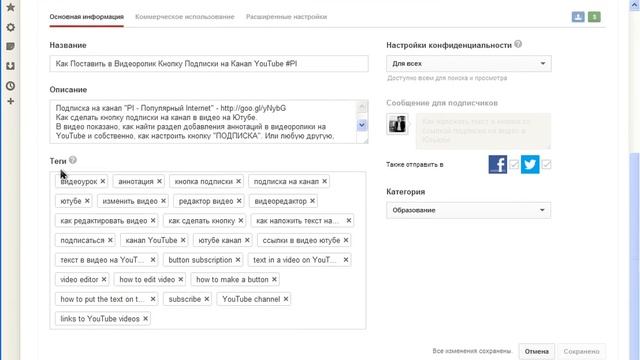640x360 pixels.
Task: Remove the how to make a button tag
Action: point(274,279)
